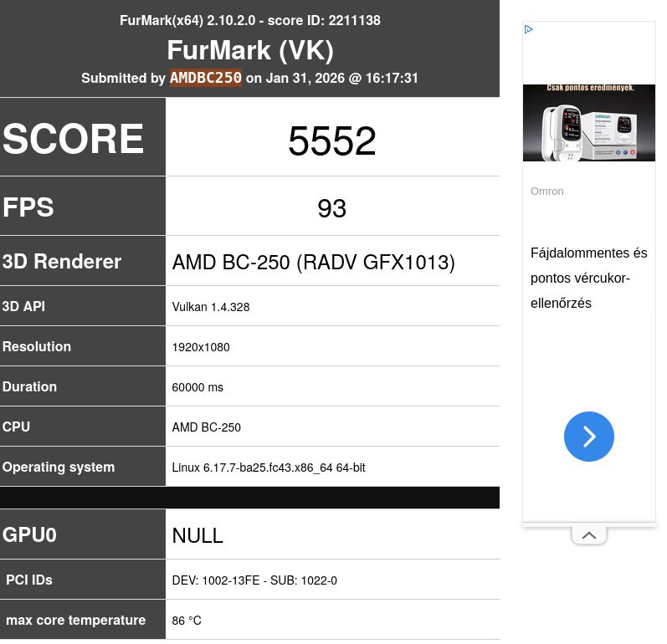Viewport: 667px width, 644px height.
Task: Select the CPU value 'AMD BC-250'
Action: pos(207,427)
